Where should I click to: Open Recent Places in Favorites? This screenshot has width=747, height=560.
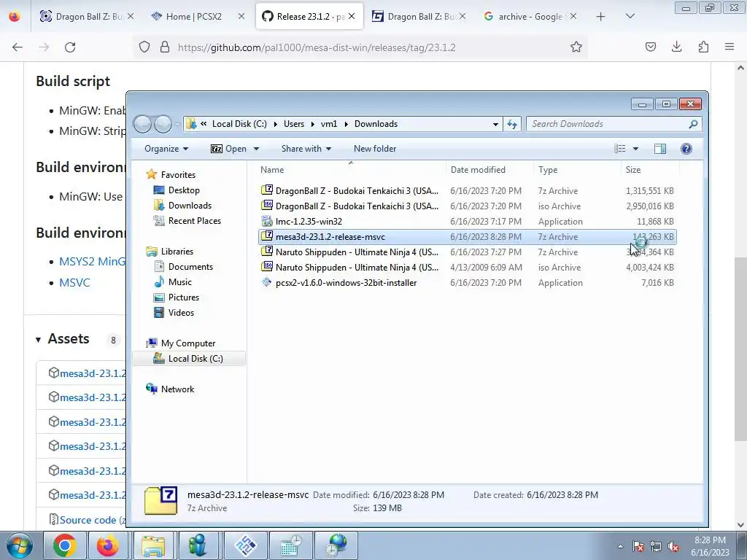(187, 220)
